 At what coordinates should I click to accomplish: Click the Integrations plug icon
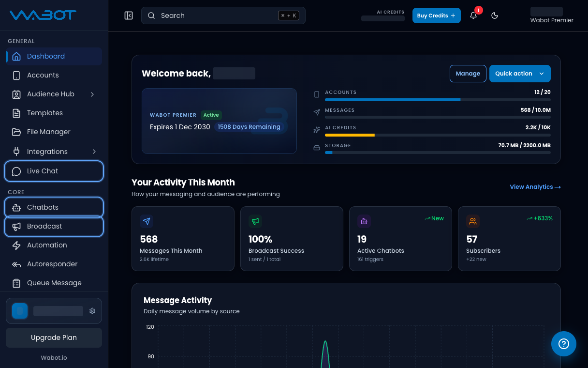tap(16, 152)
